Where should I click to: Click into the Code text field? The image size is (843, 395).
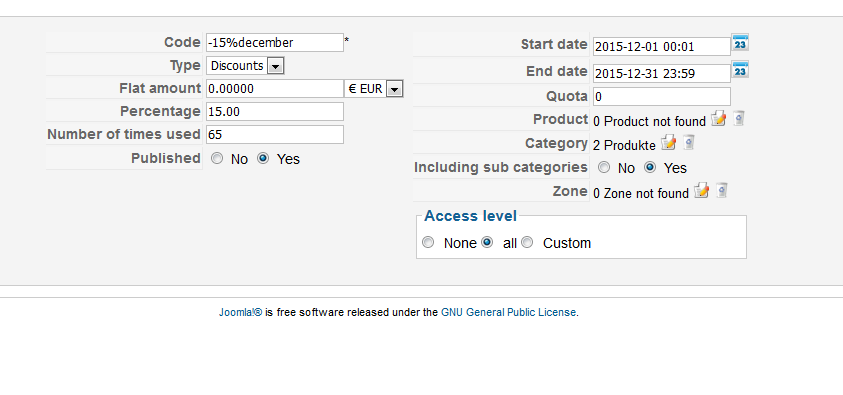pos(275,42)
